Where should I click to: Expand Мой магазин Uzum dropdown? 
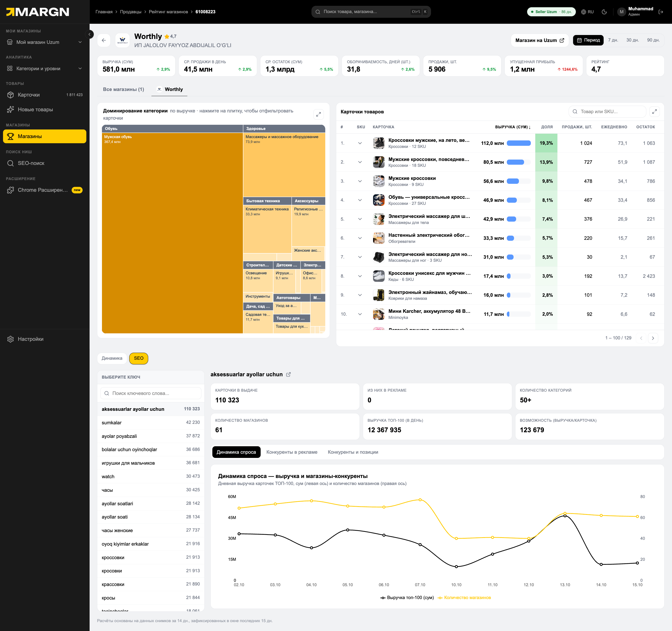coord(45,42)
